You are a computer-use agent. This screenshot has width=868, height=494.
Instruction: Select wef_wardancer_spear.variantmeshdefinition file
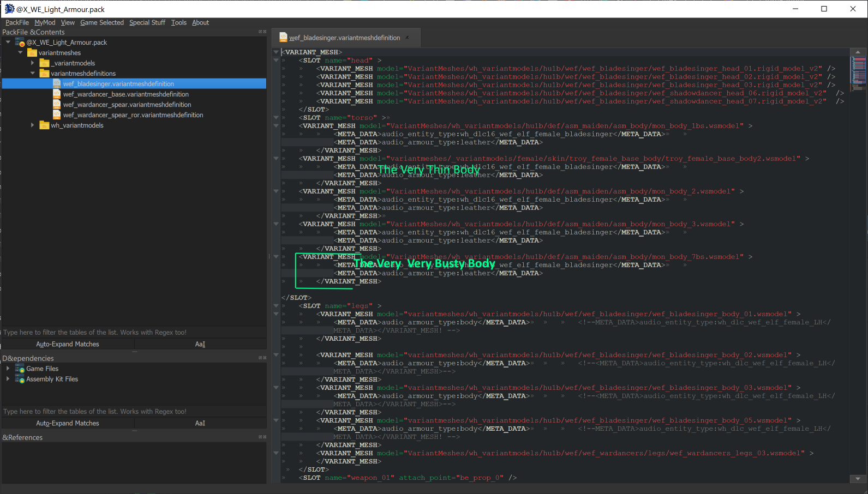(x=127, y=104)
